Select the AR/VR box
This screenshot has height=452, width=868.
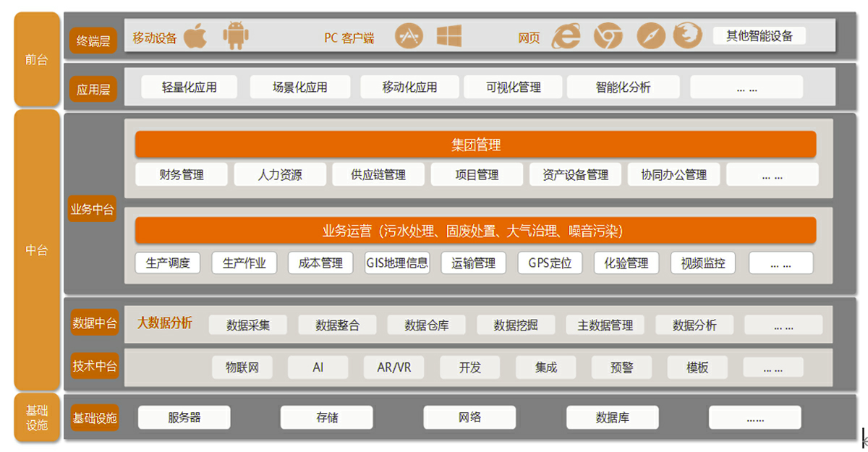coord(394,367)
